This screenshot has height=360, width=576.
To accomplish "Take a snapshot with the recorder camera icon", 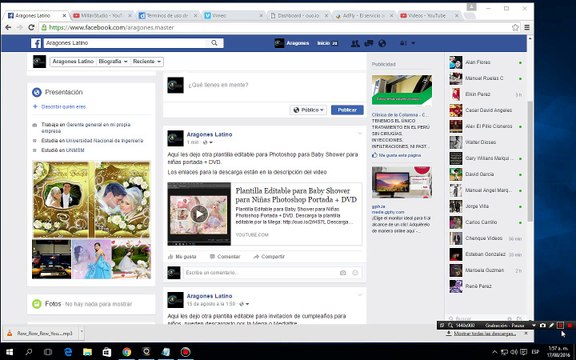I will [x=543, y=325].
